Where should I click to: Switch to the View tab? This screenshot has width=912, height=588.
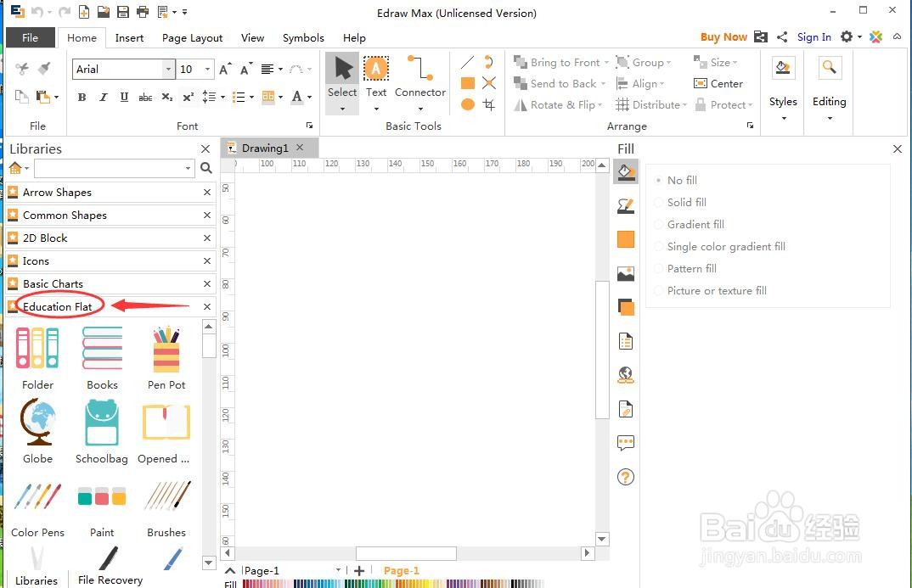click(252, 38)
